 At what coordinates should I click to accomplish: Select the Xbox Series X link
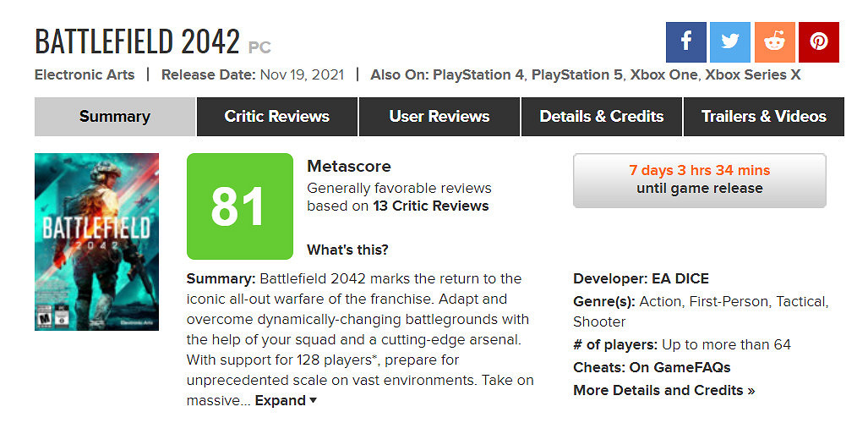point(753,74)
